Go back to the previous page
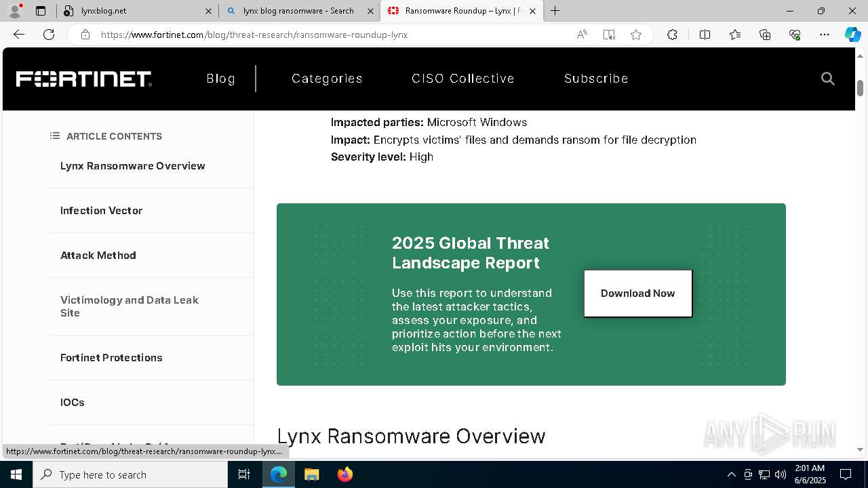The image size is (868, 488). pyautogui.click(x=19, y=35)
